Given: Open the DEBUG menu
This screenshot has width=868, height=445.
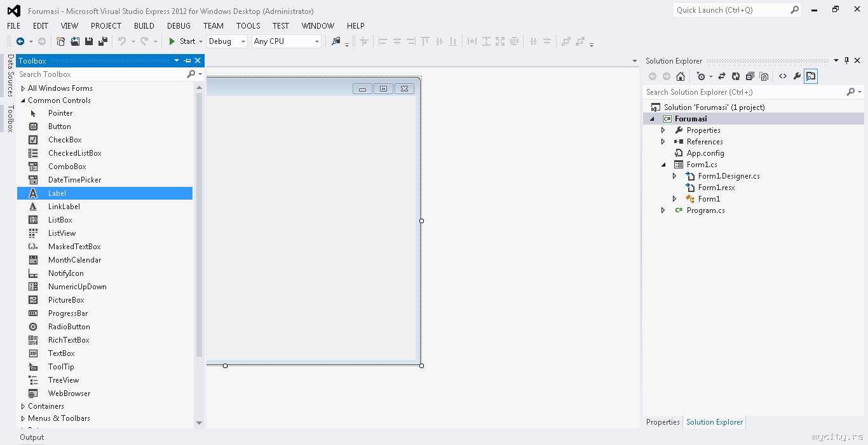Looking at the screenshot, I should (179, 26).
